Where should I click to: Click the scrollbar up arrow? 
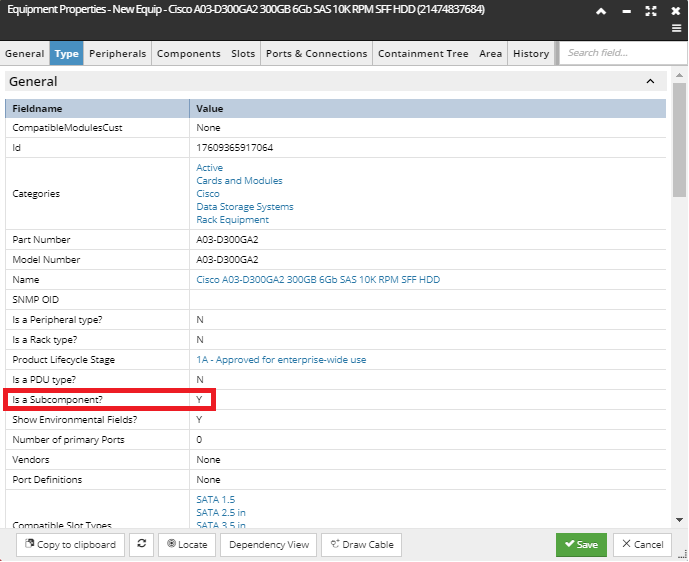point(679,75)
